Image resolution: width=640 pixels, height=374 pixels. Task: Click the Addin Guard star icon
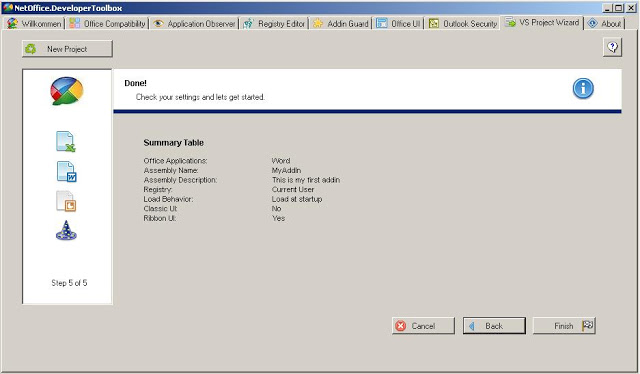coord(318,24)
